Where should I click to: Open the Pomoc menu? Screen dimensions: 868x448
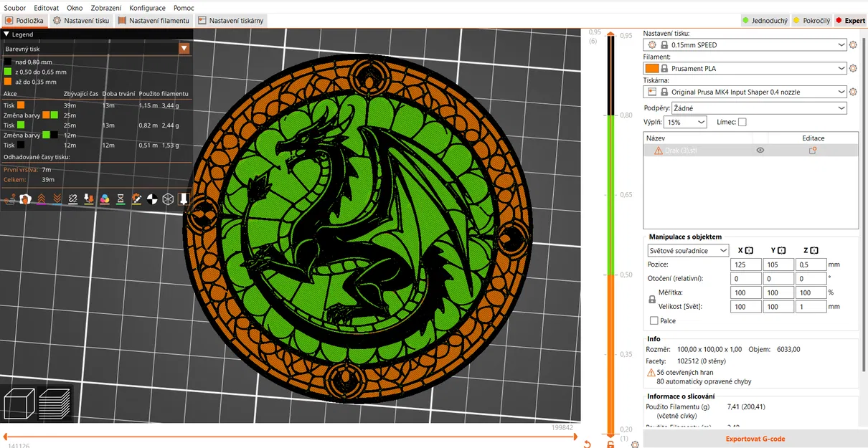tap(184, 8)
